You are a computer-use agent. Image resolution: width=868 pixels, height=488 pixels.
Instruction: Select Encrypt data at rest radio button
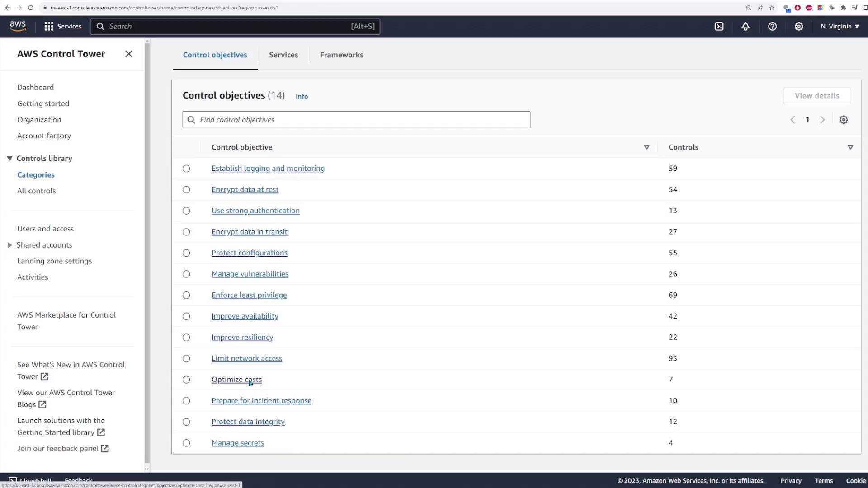tap(186, 190)
